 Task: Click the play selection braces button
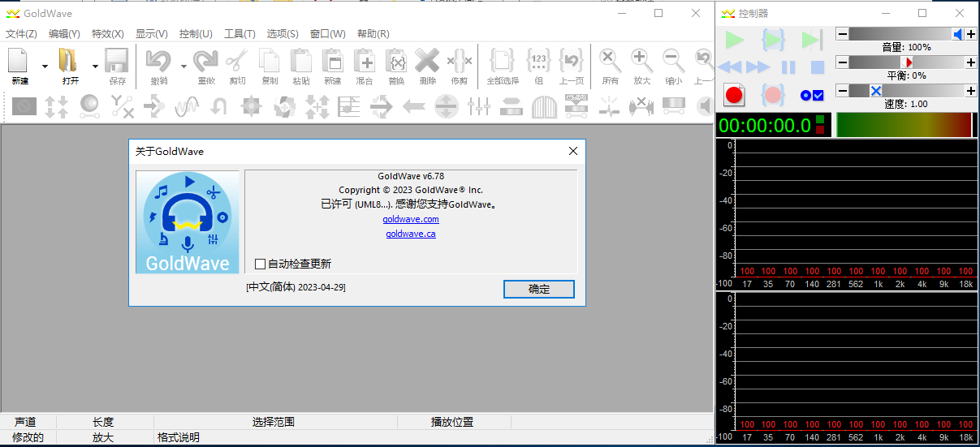click(773, 39)
